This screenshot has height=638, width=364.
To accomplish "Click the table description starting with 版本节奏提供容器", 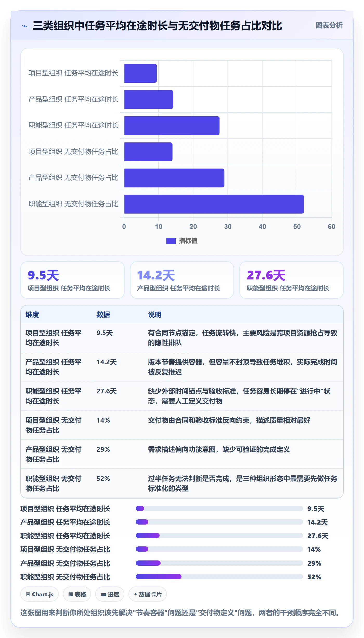I will 243,367.
